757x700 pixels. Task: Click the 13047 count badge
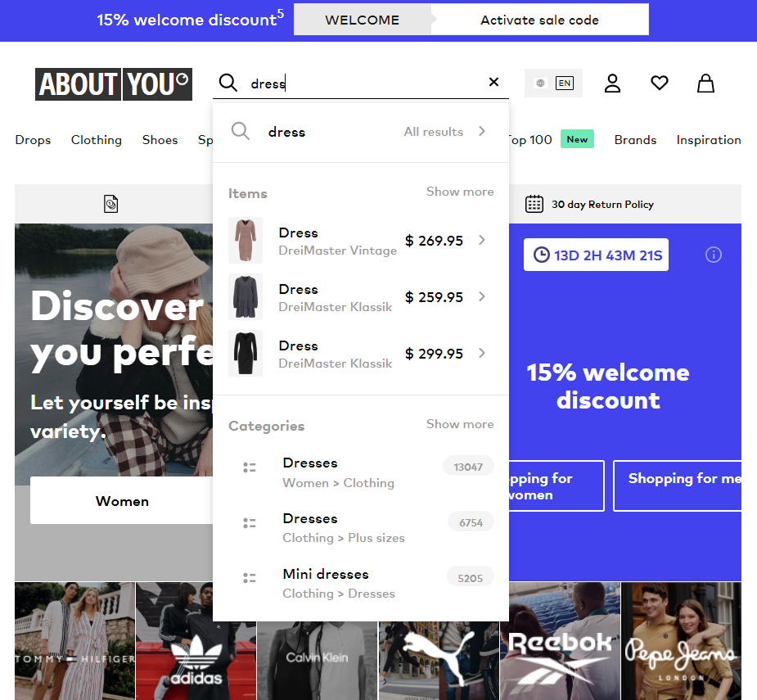click(468, 467)
